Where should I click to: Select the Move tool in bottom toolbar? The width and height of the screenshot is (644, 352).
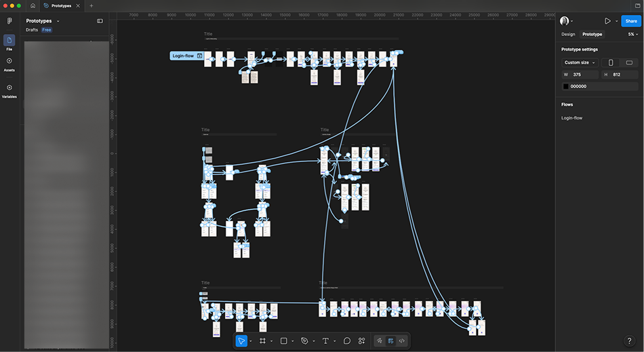click(x=241, y=341)
